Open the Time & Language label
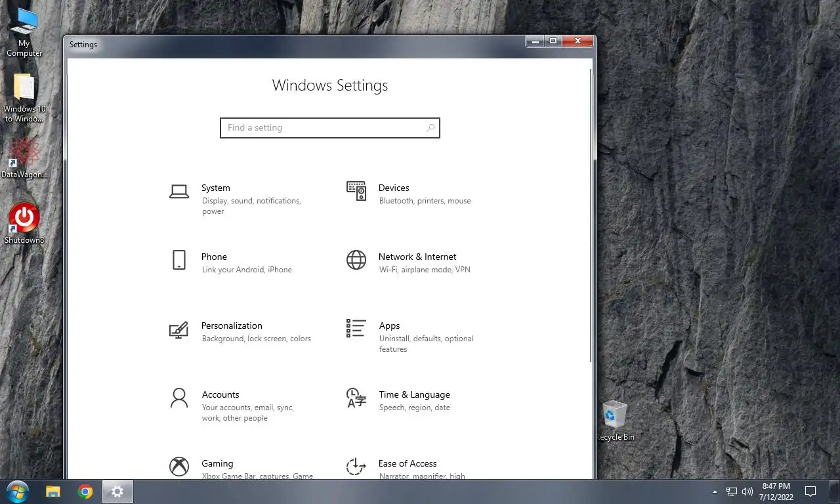 (414, 394)
